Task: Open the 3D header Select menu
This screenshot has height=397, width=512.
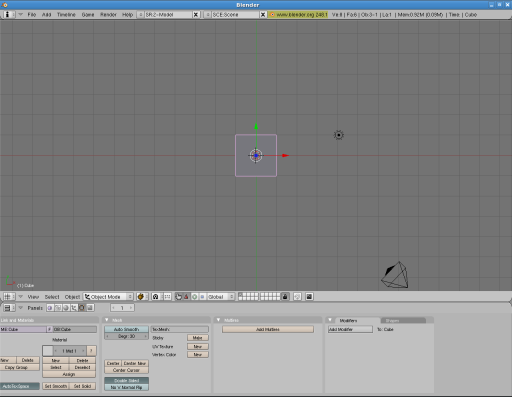Action: click(52, 297)
